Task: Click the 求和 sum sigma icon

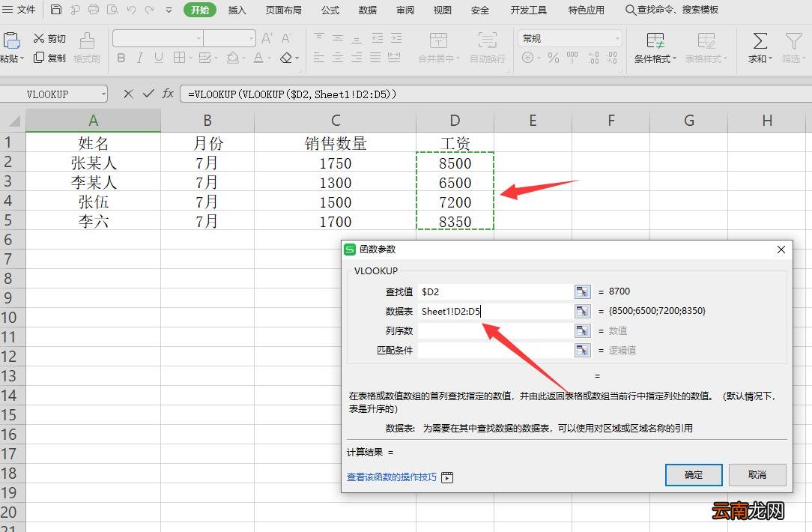Action: click(760, 41)
